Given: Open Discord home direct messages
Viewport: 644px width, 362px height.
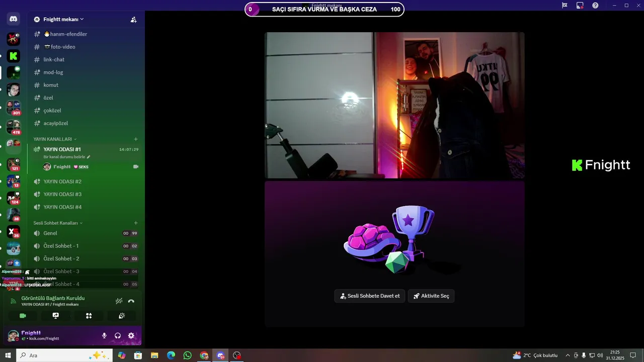Looking at the screenshot, I should 14,20.
